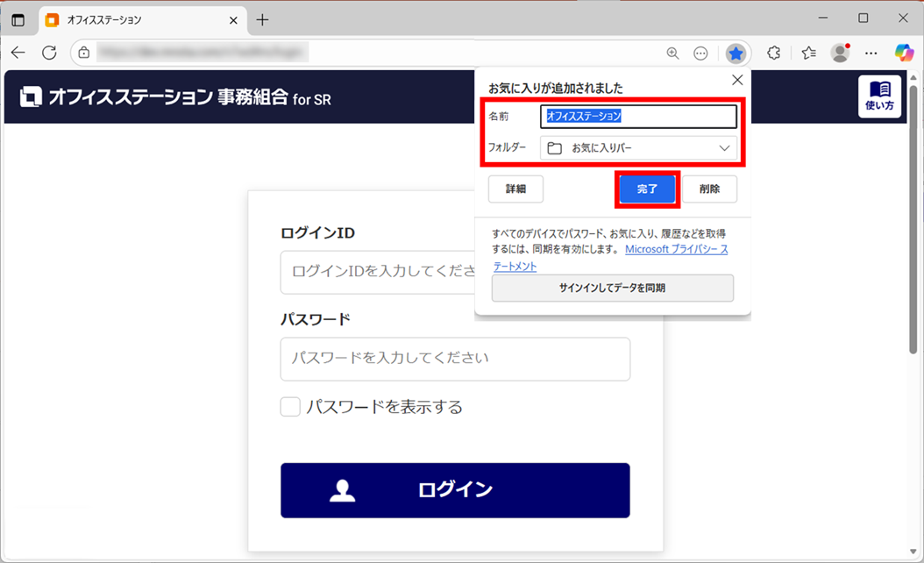The image size is (924, 563).
Task: Close the オフィスステーション tab
Action: coord(233,20)
